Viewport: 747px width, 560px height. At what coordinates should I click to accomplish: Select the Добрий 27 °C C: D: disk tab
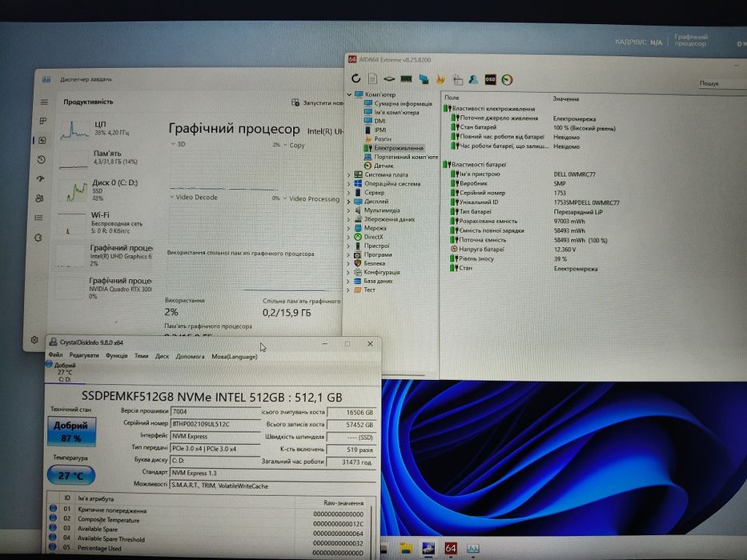(64, 372)
